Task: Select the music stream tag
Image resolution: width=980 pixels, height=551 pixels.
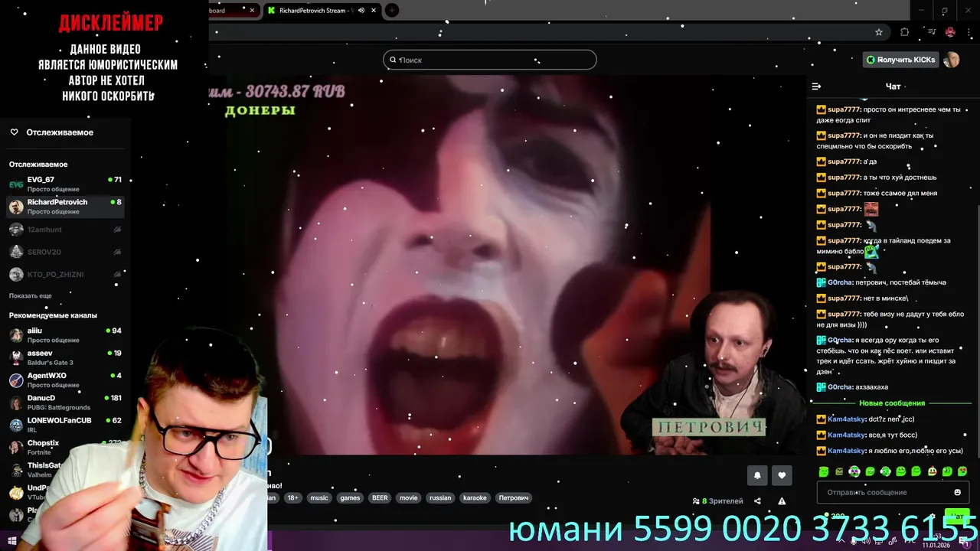Action: [319, 497]
